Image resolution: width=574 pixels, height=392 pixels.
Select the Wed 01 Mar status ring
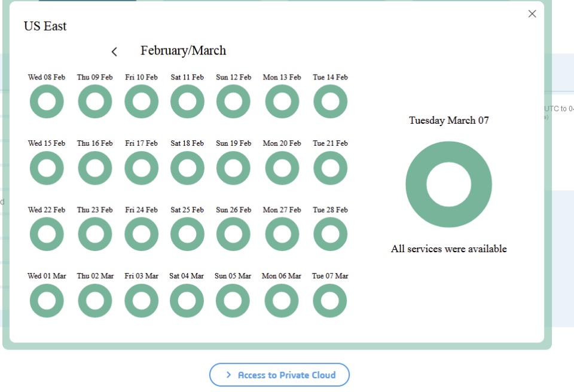click(47, 301)
